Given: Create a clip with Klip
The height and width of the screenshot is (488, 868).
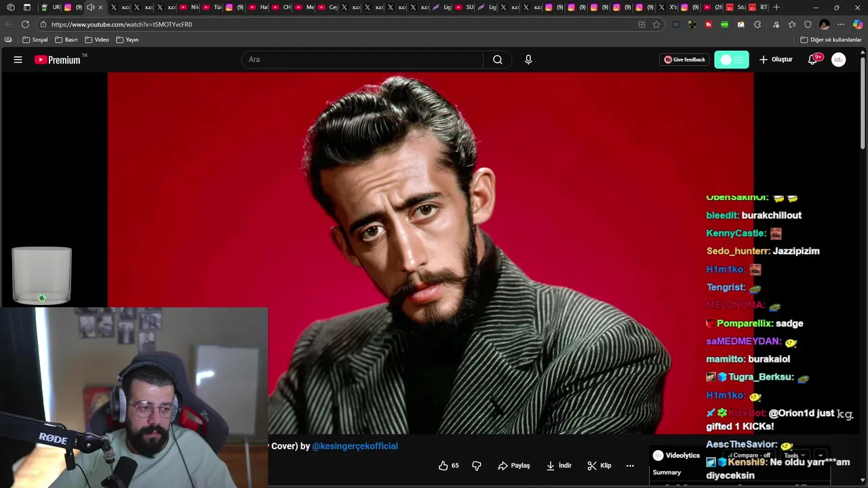Looking at the screenshot, I should click(599, 466).
